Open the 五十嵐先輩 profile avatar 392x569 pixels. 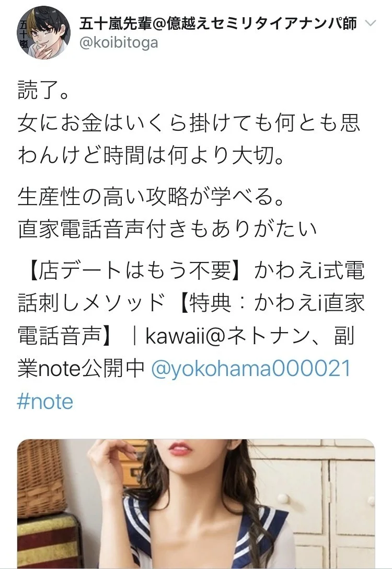(43, 32)
